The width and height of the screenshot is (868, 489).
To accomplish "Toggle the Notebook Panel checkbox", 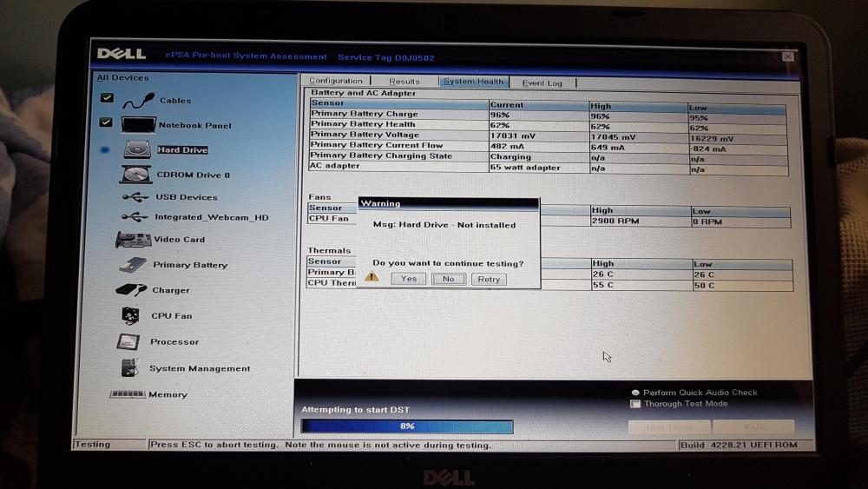I will [106, 122].
